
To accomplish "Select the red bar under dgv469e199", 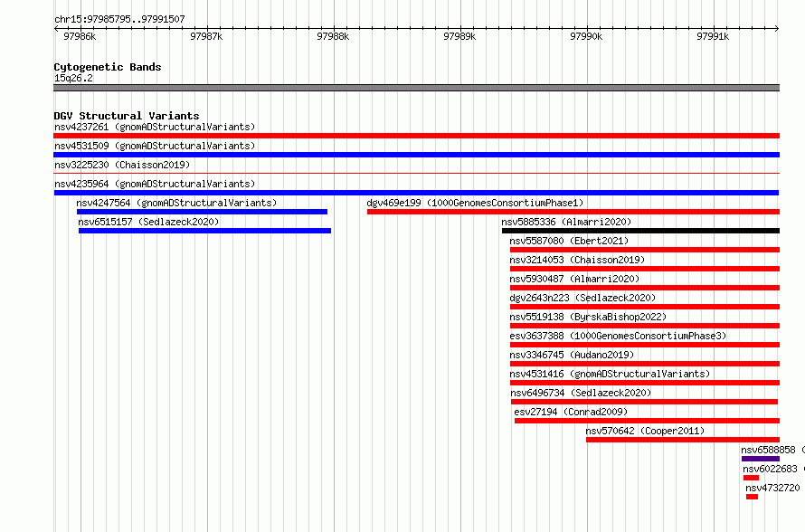I will [x=573, y=212].
